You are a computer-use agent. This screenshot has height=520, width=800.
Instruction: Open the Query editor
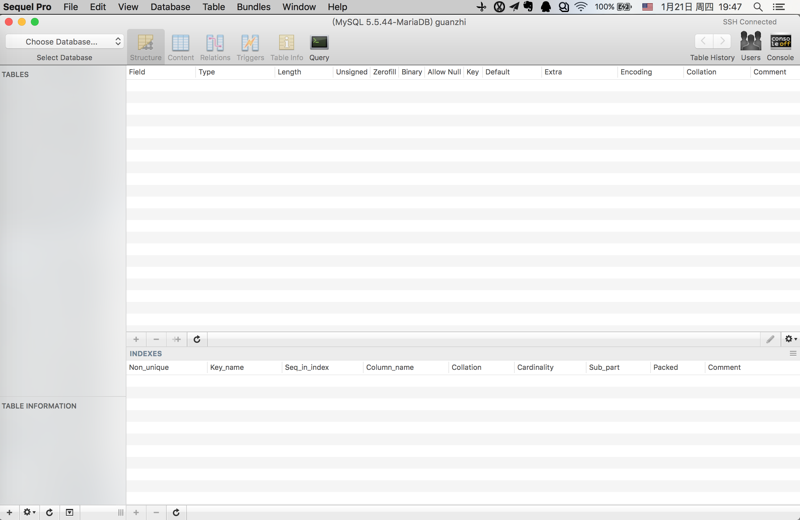click(x=319, y=47)
